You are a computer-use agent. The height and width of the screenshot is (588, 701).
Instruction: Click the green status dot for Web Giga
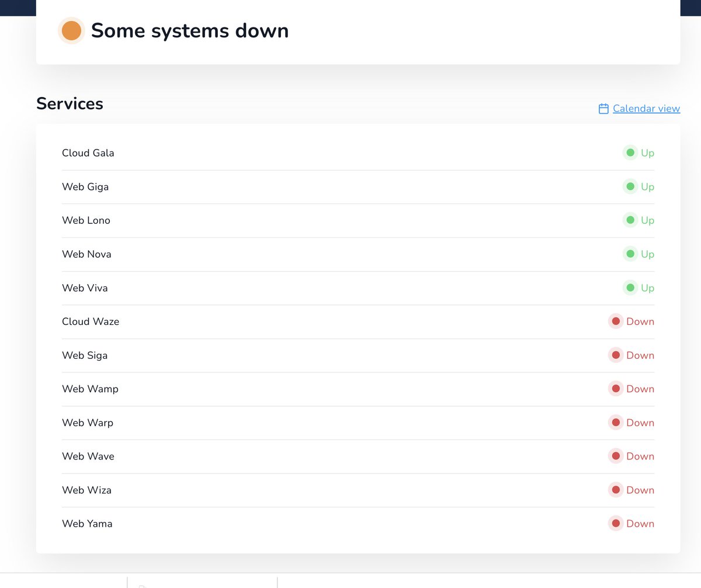click(x=630, y=187)
